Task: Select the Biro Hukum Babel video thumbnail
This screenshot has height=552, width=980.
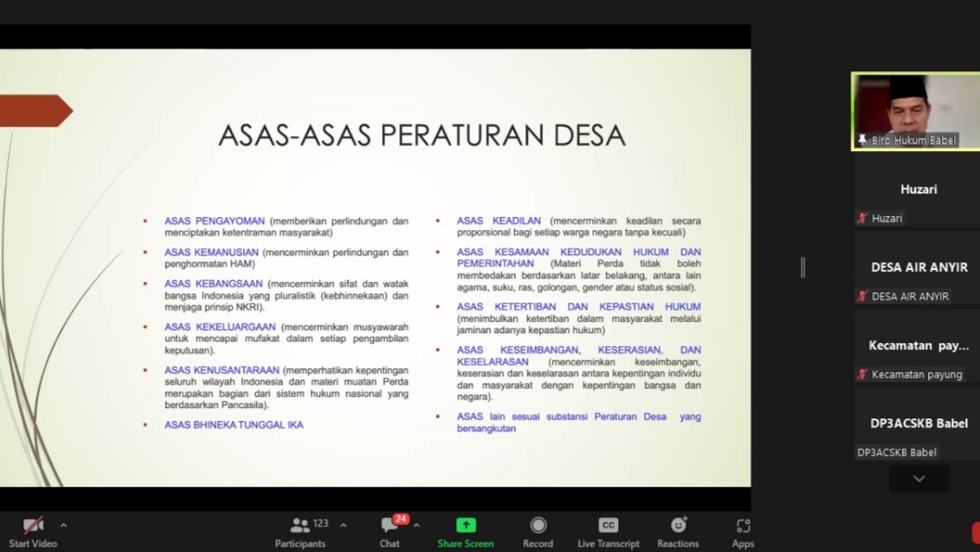Action: [x=916, y=108]
